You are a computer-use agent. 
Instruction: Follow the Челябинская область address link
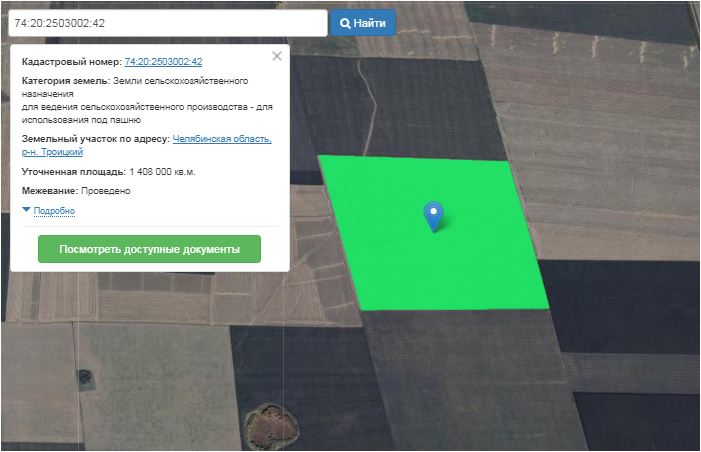(x=222, y=139)
